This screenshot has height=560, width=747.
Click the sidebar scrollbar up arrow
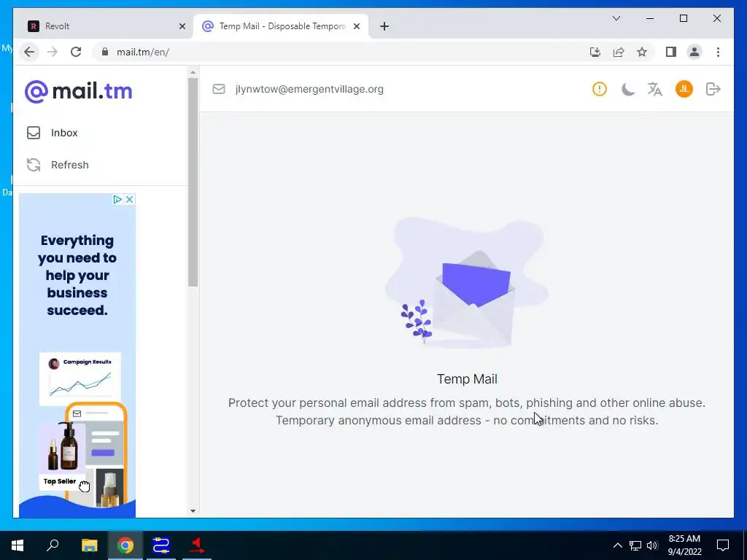193,73
